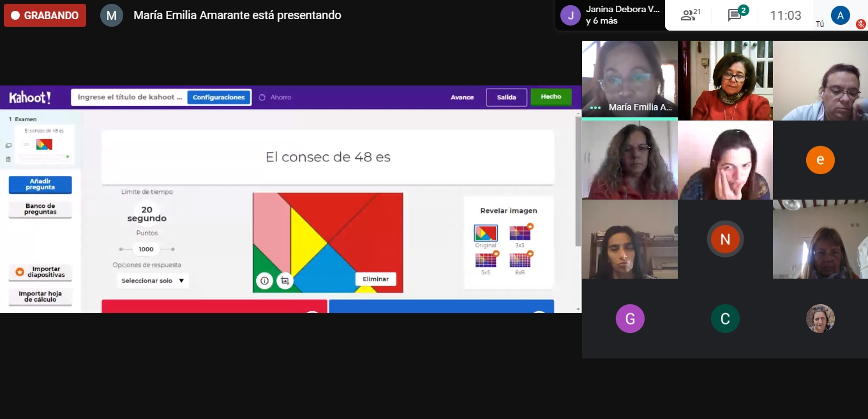Viewport: 868px width, 419px height.
Task: Click the Salida button
Action: [507, 98]
